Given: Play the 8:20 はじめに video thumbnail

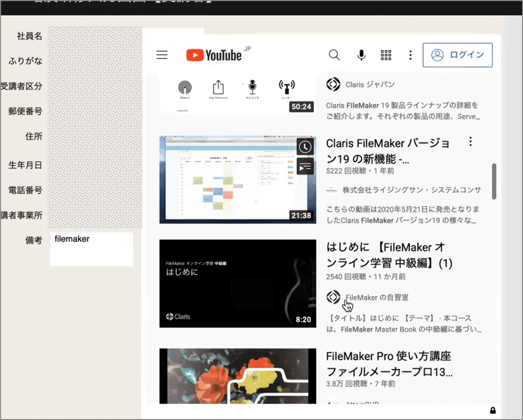Looking at the screenshot, I should coord(238,283).
